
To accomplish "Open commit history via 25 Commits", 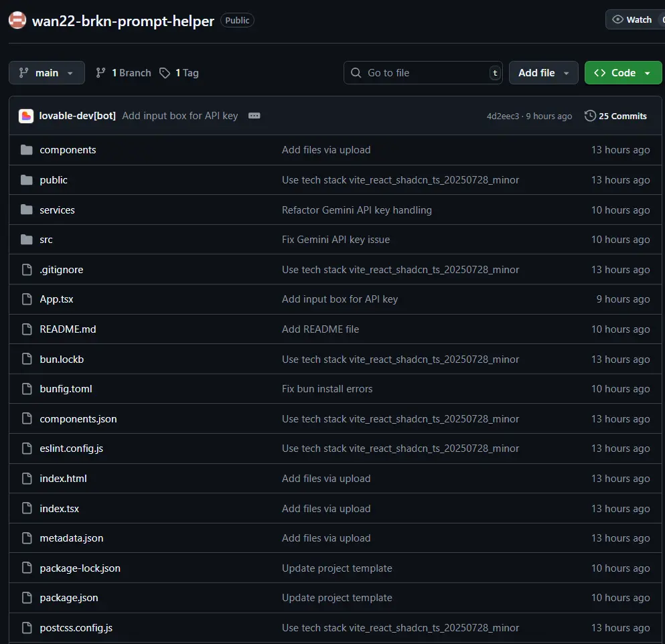I will [x=615, y=116].
